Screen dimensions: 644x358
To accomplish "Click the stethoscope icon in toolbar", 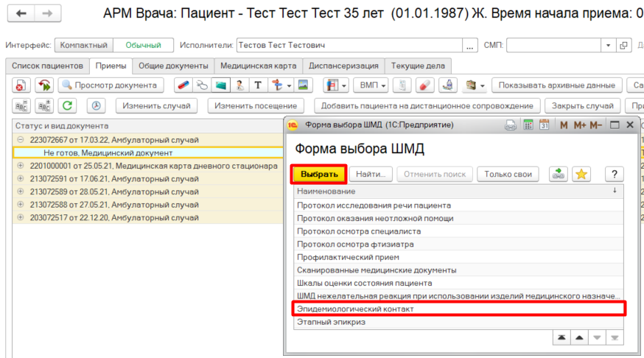I will [200, 85].
